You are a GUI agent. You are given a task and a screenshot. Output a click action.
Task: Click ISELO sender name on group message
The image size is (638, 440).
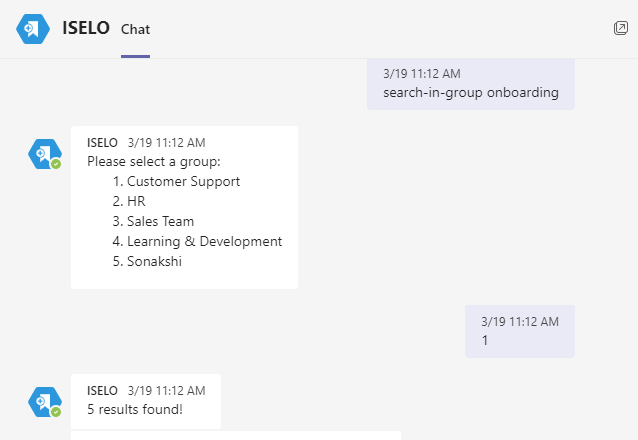tap(102, 142)
